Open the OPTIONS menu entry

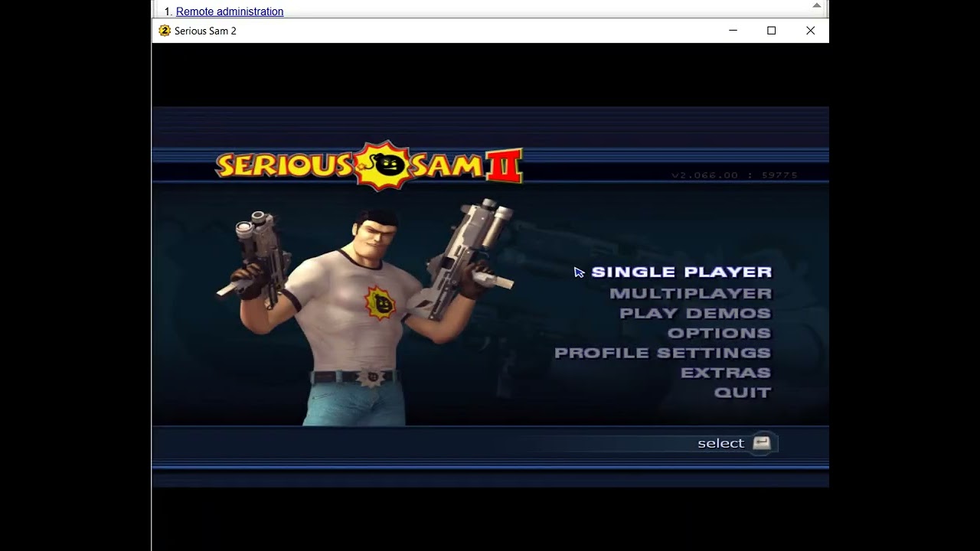click(719, 333)
